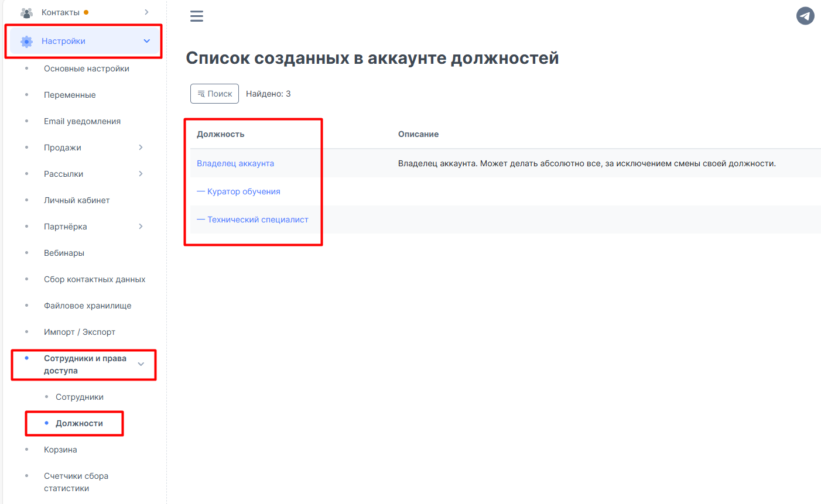Open Импорт / Экспорт menu item
The height and width of the screenshot is (504, 821).
pos(80,332)
